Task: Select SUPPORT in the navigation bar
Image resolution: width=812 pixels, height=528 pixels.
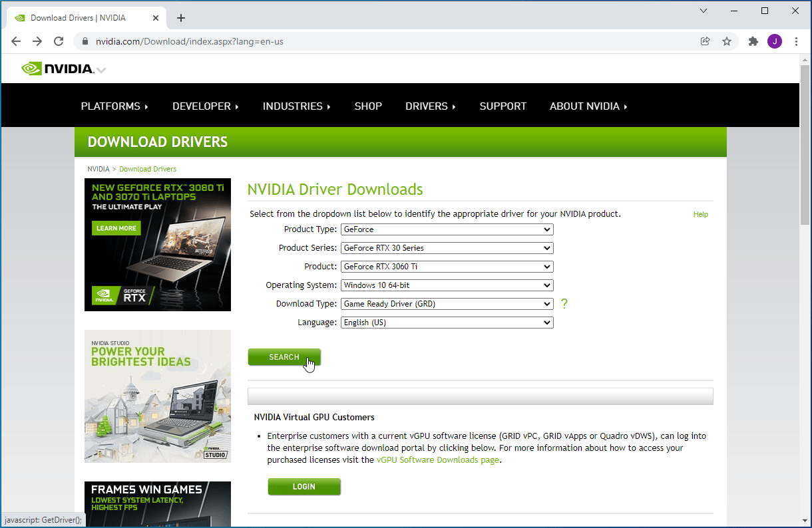Action: pyautogui.click(x=503, y=106)
